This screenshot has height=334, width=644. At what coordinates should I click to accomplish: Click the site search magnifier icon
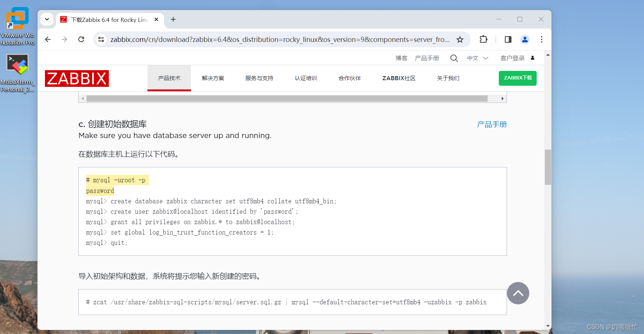[x=454, y=58]
